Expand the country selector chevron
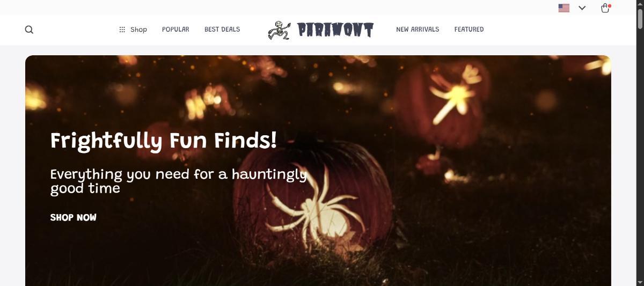Screen dimensions: 644x286 tap(582, 8)
